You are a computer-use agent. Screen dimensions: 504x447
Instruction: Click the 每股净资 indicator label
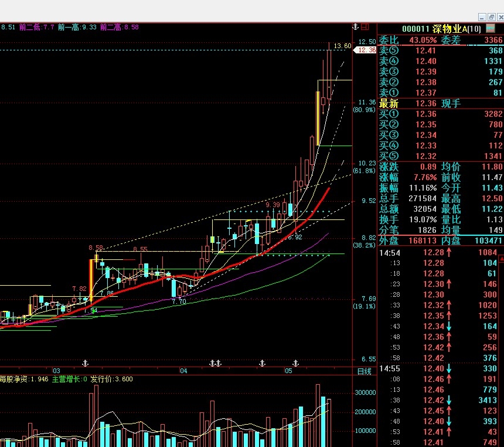coord(16,380)
